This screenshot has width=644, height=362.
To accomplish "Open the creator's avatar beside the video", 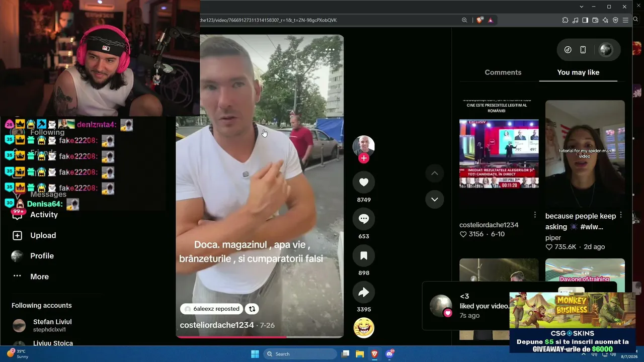I will (x=363, y=146).
